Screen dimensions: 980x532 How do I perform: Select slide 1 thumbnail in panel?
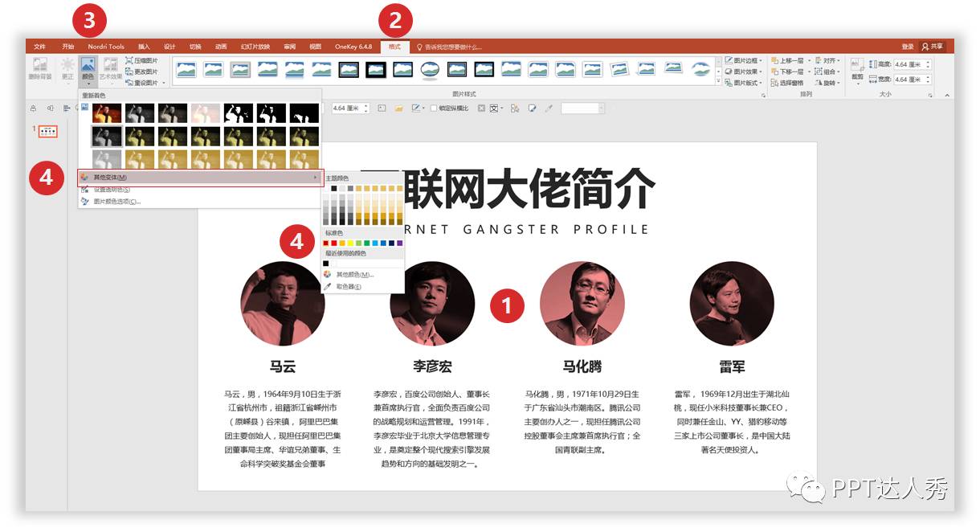tap(48, 130)
